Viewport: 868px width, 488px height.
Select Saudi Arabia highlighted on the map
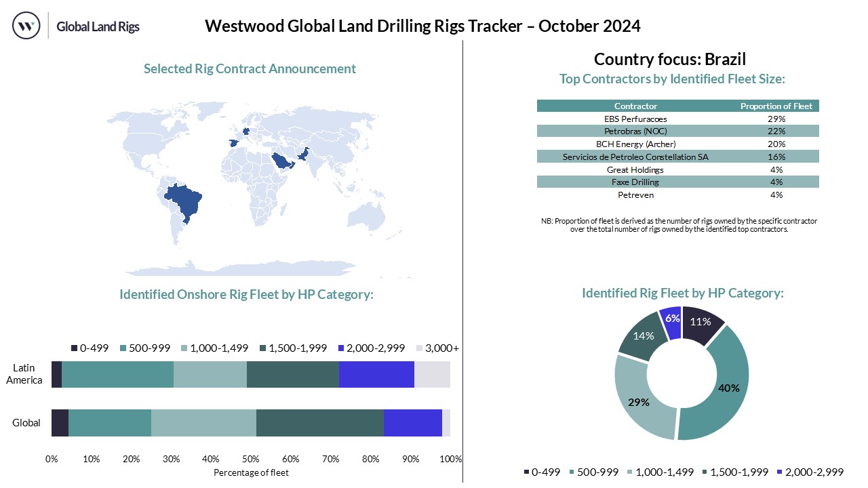click(280, 162)
